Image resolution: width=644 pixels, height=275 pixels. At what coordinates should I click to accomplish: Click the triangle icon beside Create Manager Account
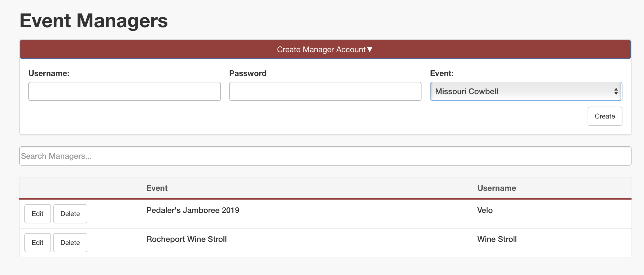coord(370,49)
